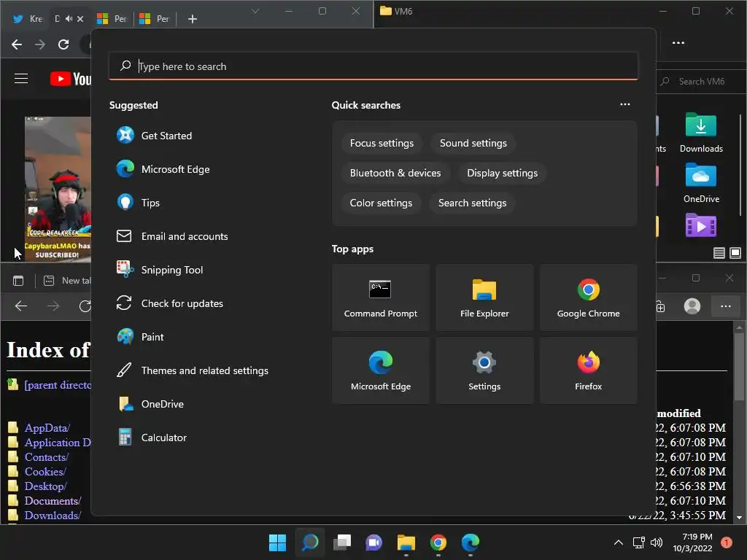
Task: Select Color settings quick search
Action: tap(381, 203)
